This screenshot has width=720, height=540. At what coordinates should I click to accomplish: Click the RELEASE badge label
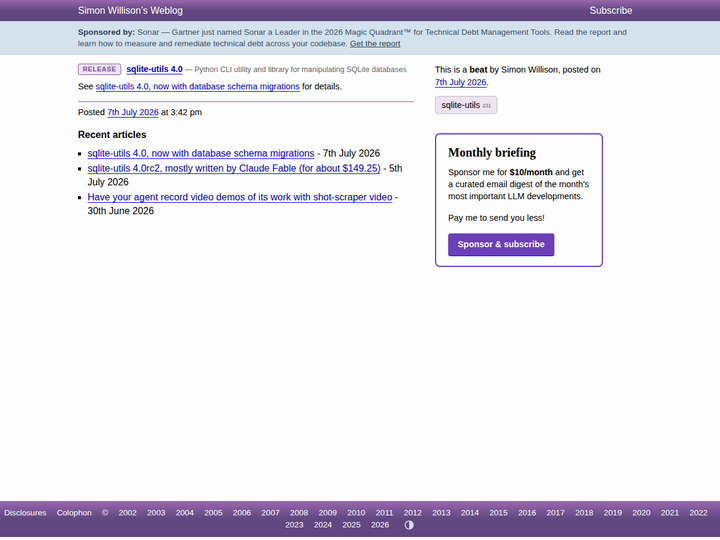(x=100, y=69)
